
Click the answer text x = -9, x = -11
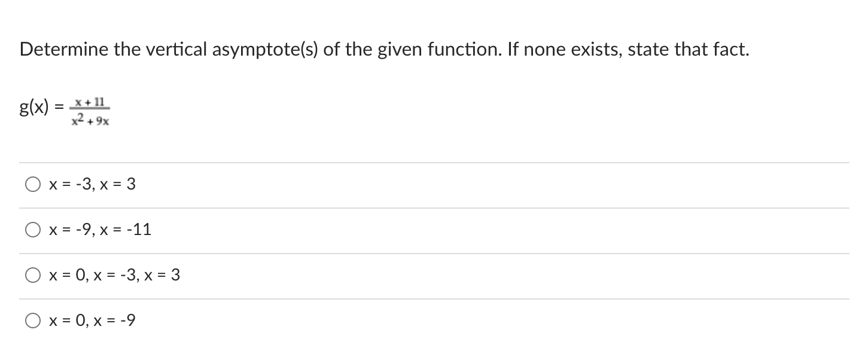99,230
